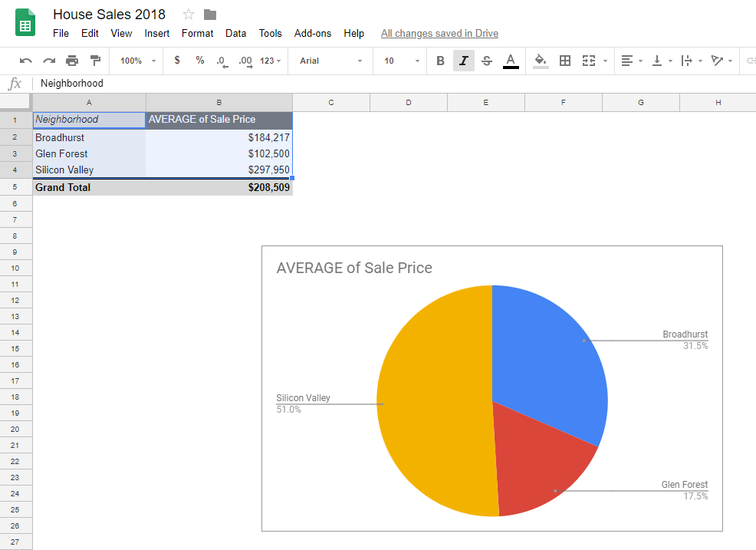Expand the merge cells options arrow
The height and width of the screenshot is (550, 756).
(x=605, y=61)
